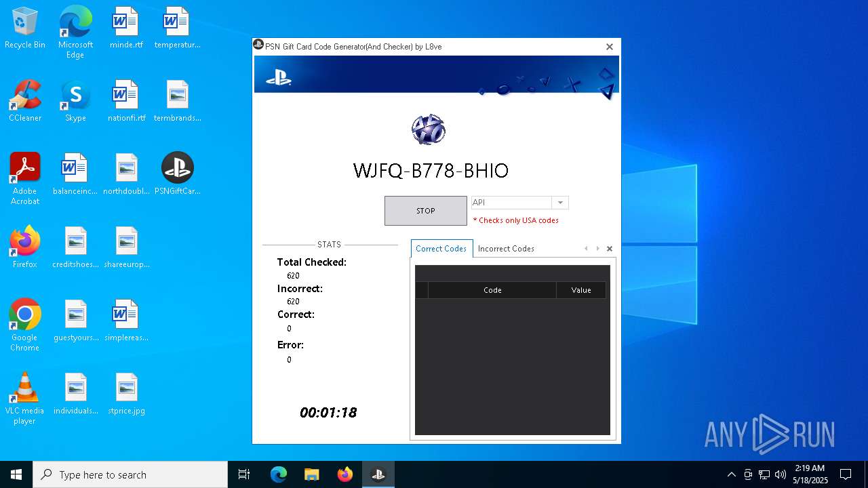Click the PSN globe logo above the code
This screenshot has height=488, width=868.
(x=429, y=129)
